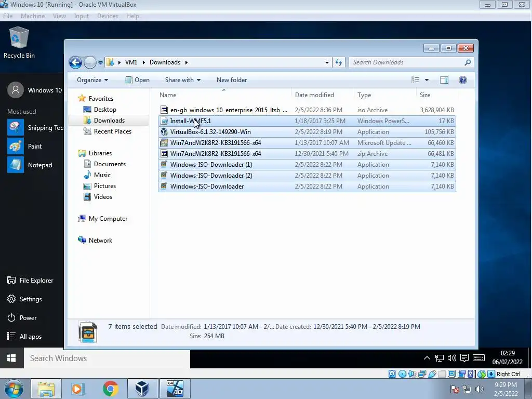
Task: Click the Open toolbar button
Action: pyautogui.click(x=137, y=80)
